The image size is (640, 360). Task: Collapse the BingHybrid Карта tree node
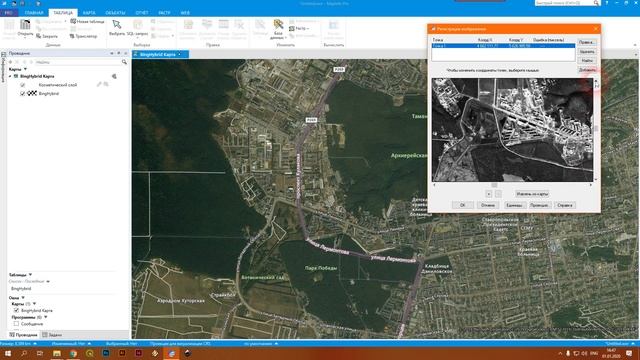pyautogui.click(x=10, y=76)
